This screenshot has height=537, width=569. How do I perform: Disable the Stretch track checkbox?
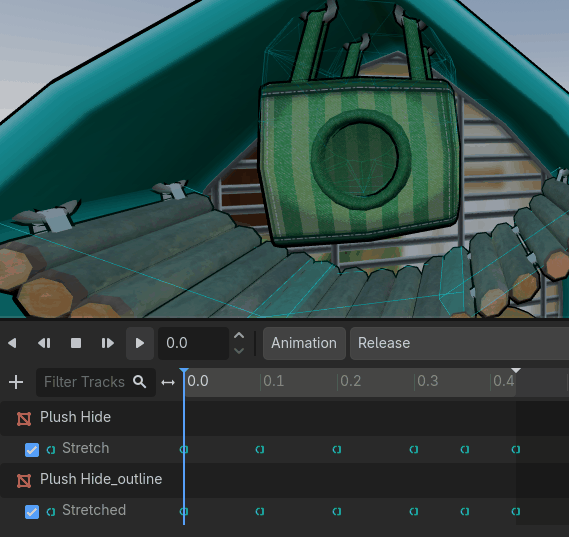coord(32,450)
